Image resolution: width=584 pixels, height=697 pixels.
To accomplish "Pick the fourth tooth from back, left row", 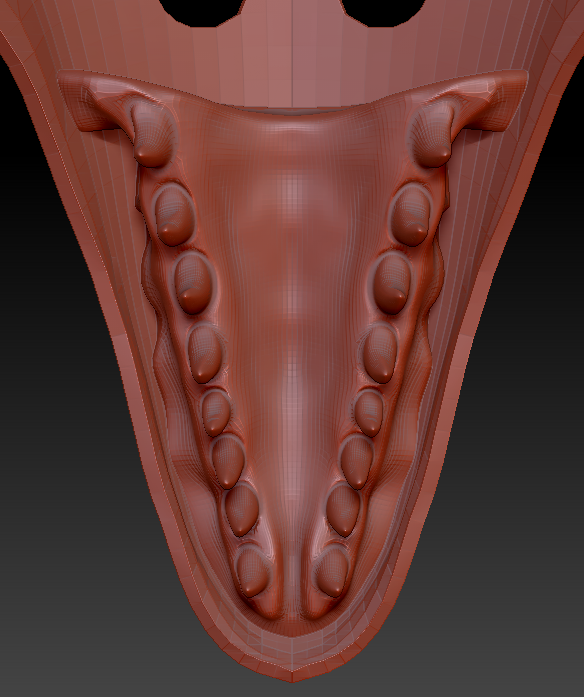I will click(205, 354).
